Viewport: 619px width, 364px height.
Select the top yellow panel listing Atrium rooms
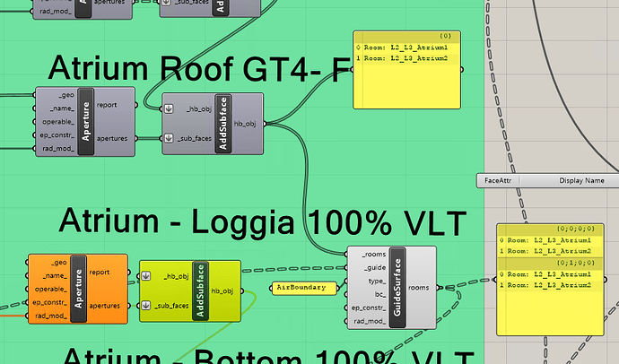point(407,70)
